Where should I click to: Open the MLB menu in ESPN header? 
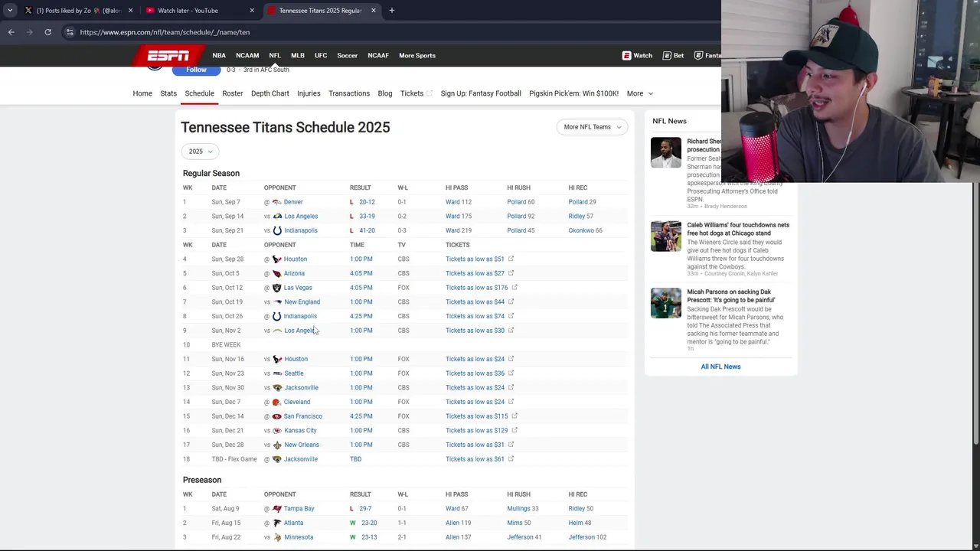pos(298,55)
